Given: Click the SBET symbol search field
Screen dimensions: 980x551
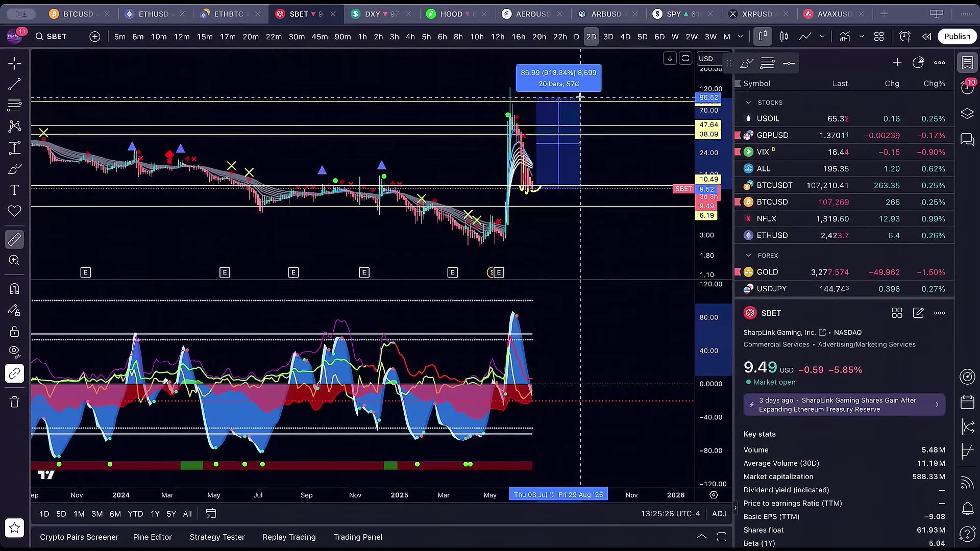Looking at the screenshot, I should click(x=56, y=36).
